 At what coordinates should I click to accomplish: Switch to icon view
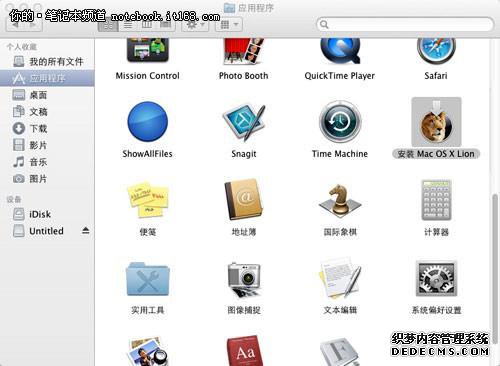(x=109, y=25)
